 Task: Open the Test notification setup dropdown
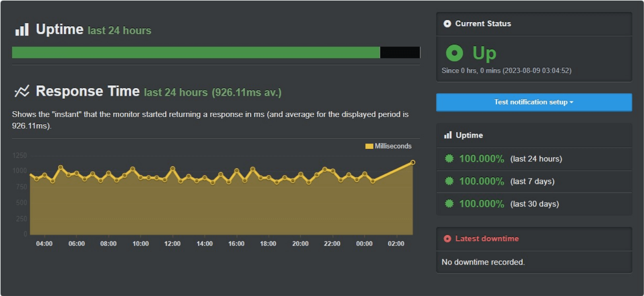tap(534, 102)
